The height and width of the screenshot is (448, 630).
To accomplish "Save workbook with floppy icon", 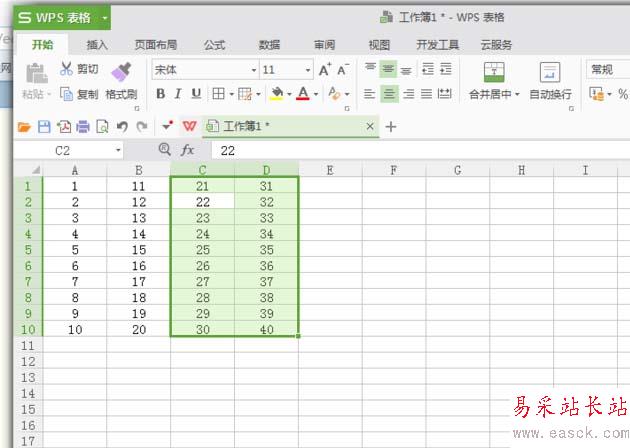I will tap(44, 127).
